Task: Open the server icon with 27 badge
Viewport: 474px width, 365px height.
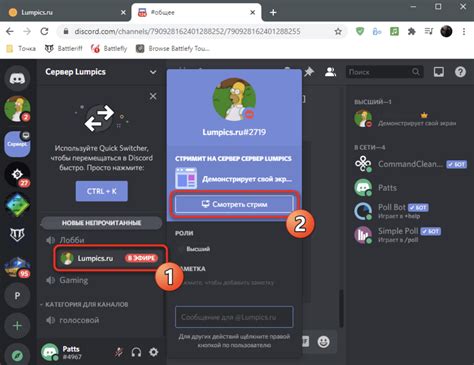Action: (x=17, y=175)
